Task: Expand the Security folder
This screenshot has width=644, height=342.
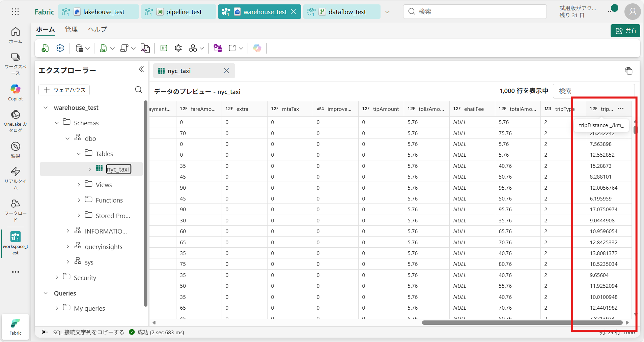Action: pyautogui.click(x=57, y=277)
